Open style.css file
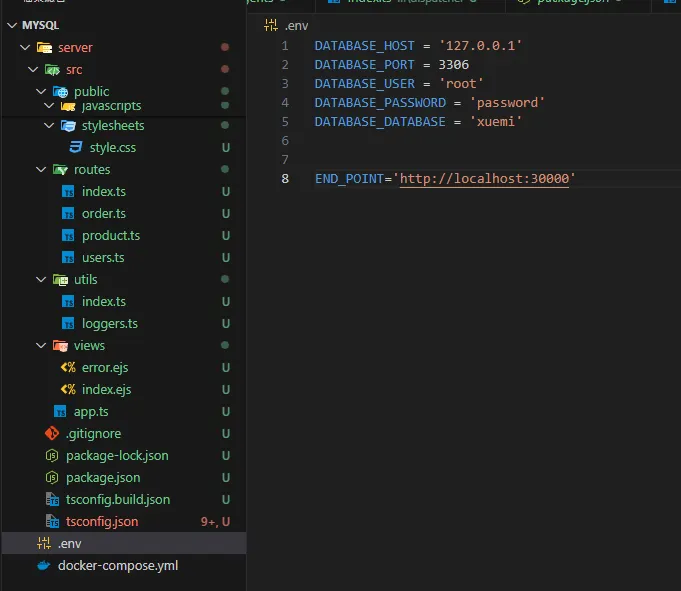This screenshot has width=681, height=591. (113, 148)
